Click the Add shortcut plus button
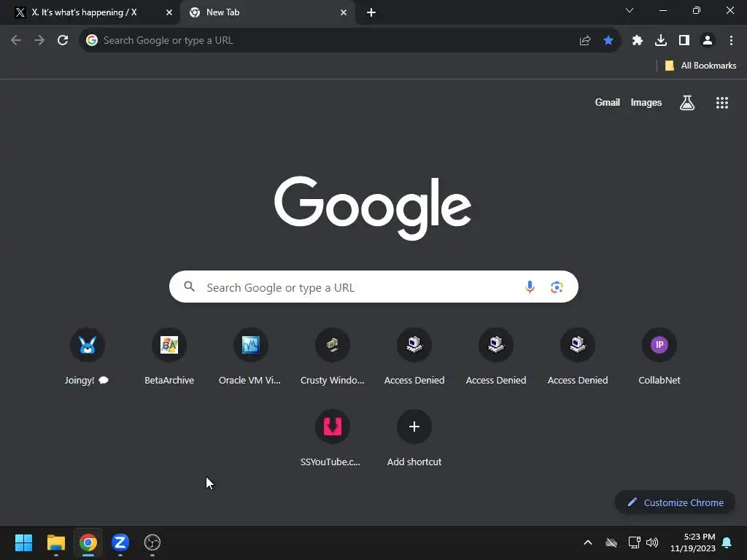747x560 pixels. pyautogui.click(x=414, y=427)
